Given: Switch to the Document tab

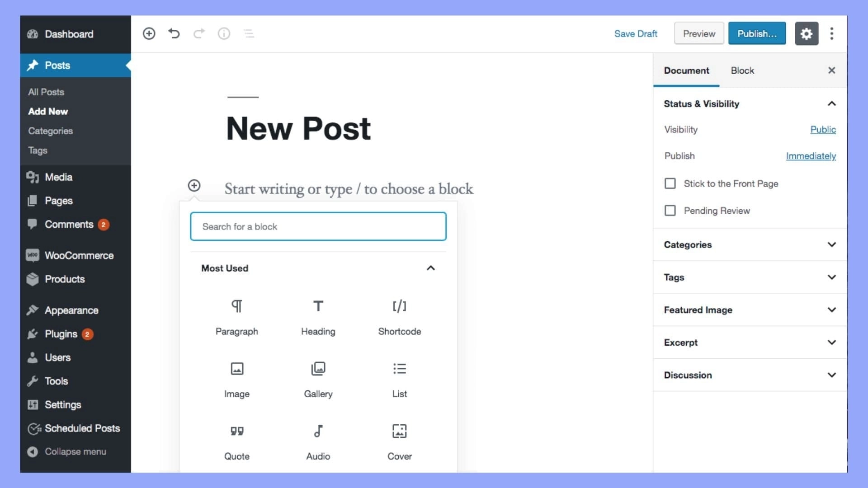Looking at the screenshot, I should click(x=686, y=70).
